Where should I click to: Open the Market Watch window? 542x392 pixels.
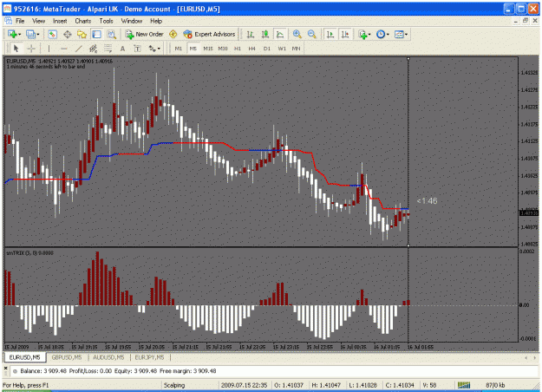click(53, 34)
